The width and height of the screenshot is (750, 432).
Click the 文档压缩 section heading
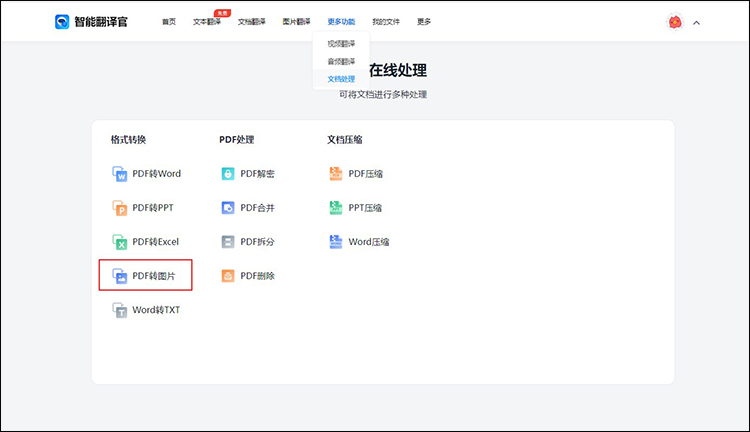[x=345, y=140]
